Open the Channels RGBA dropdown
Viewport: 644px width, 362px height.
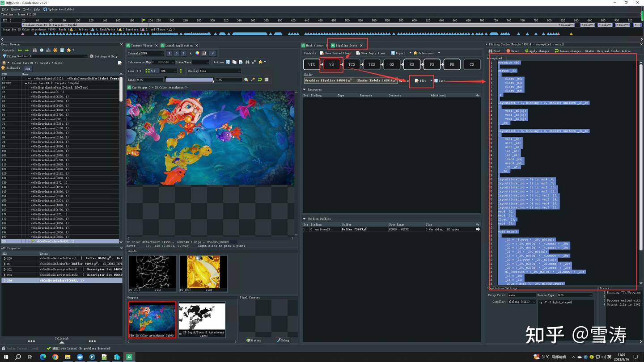coord(152,53)
